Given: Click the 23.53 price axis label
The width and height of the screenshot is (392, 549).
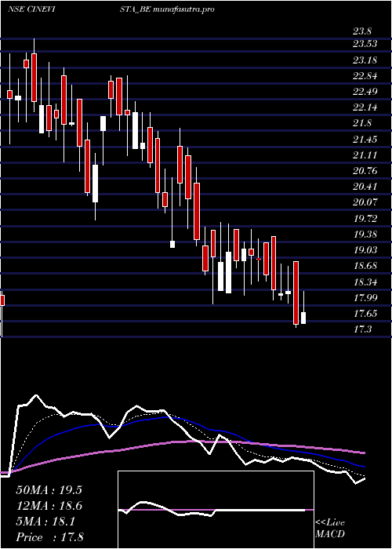Looking at the screenshot, I should click(365, 44).
